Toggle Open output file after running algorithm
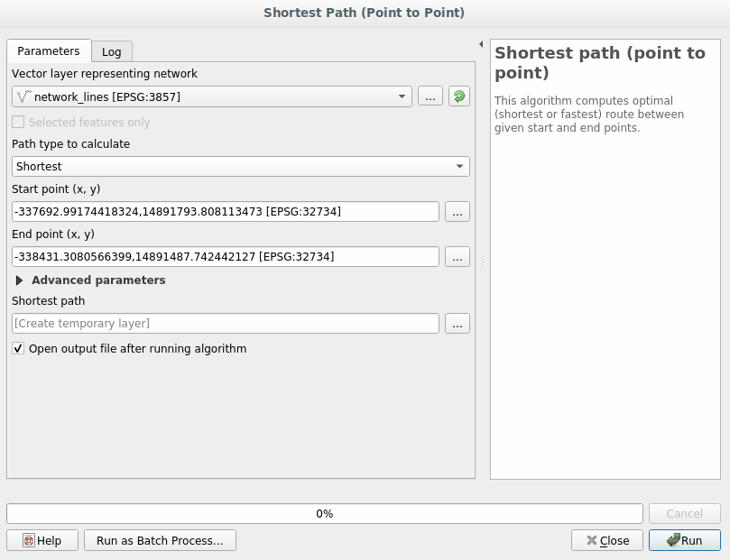Viewport: 730px width, 560px height. [19, 349]
